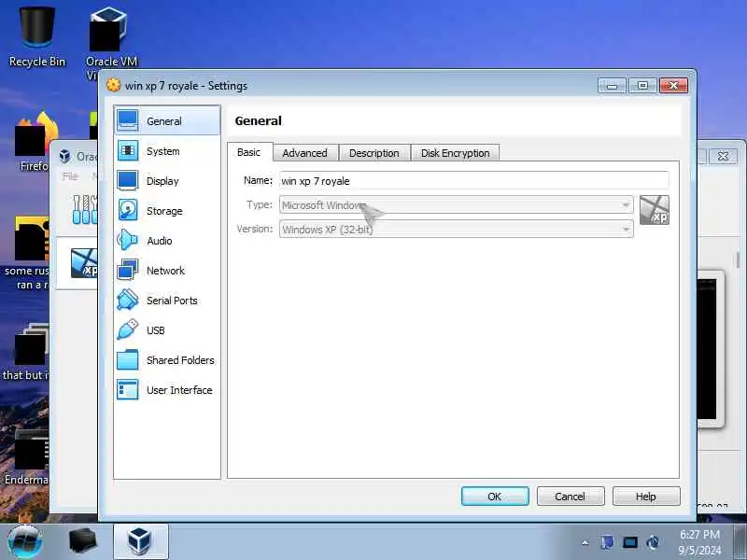Click the Cancel button
This screenshot has height=560, width=747.
click(571, 497)
